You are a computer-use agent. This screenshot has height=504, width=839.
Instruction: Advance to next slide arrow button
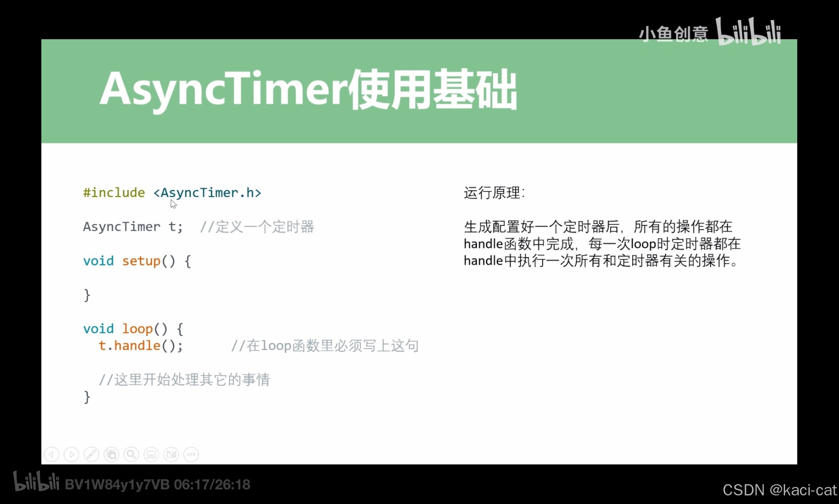[71, 454]
